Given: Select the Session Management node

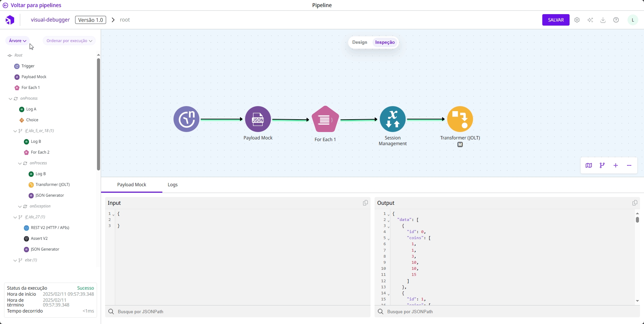Looking at the screenshot, I should coord(392,119).
